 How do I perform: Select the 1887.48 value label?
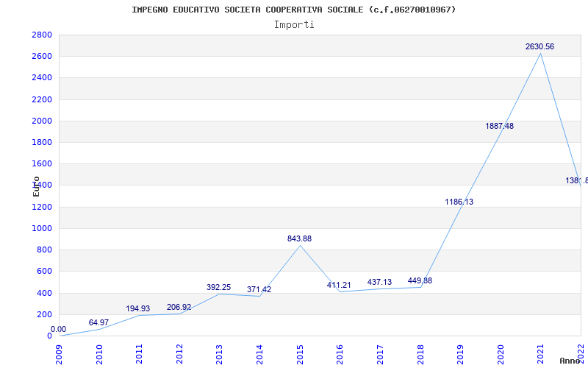[499, 126]
